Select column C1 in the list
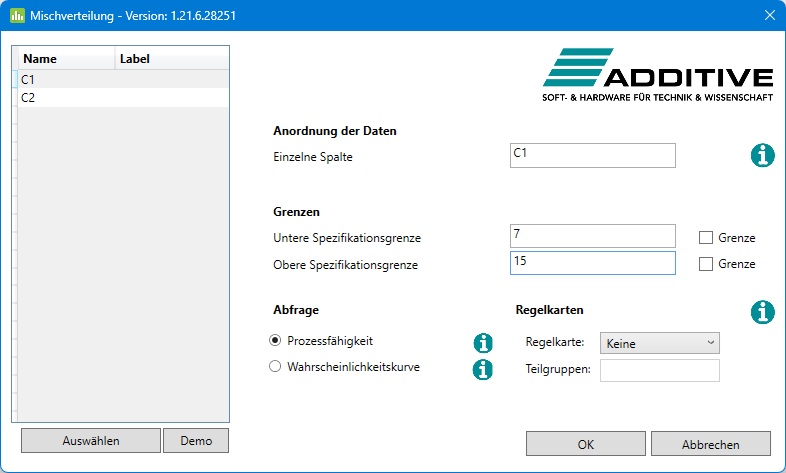The width and height of the screenshot is (786, 473). tap(123, 80)
